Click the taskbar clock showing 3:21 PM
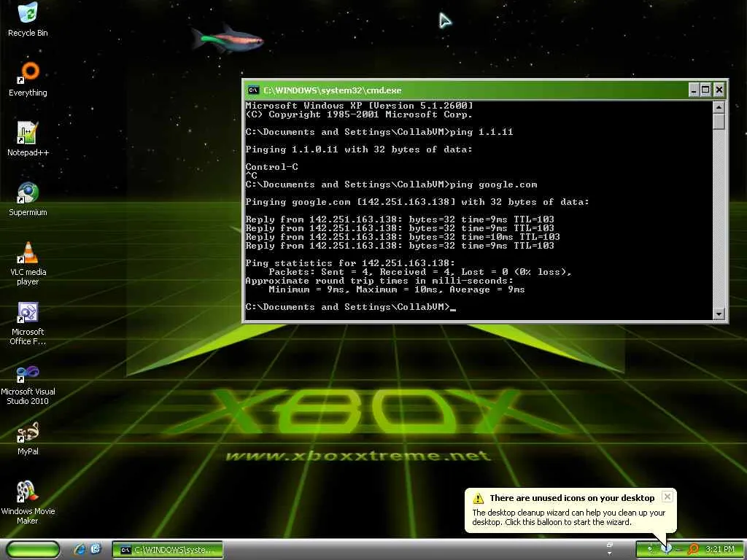747x560 pixels. click(x=719, y=549)
